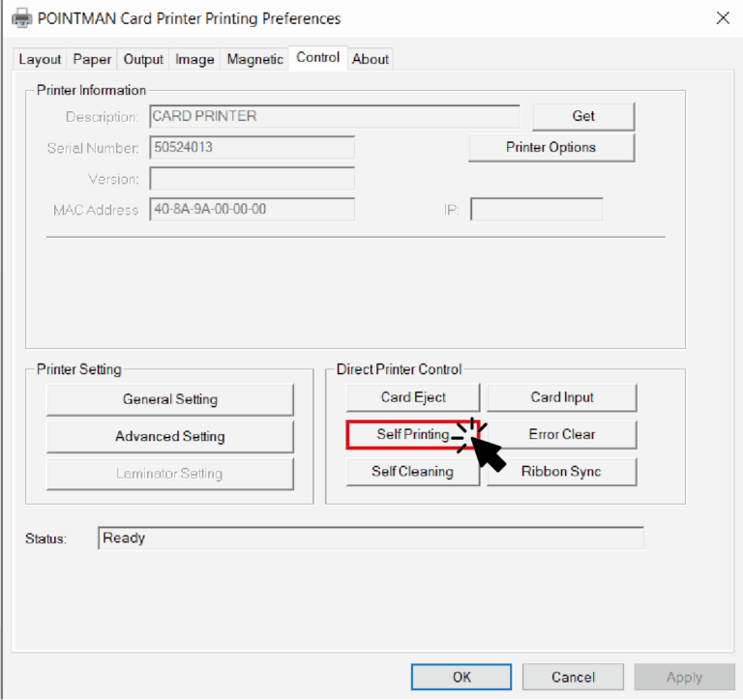
Task: Click the Card Eject button
Action: (x=413, y=397)
